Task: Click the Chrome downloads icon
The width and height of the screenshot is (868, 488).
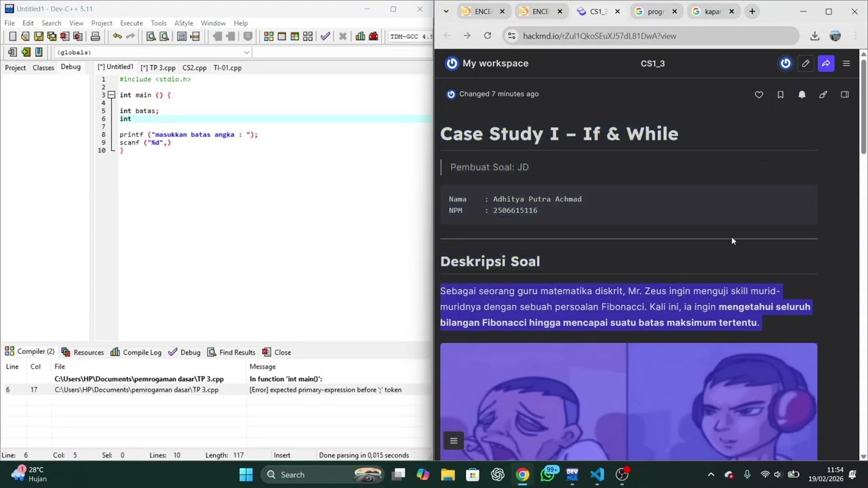Action: coord(814,36)
